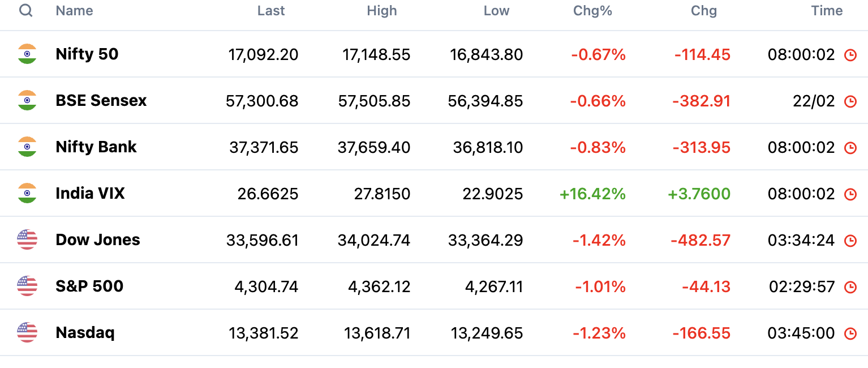Image resolution: width=868 pixels, height=368 pixels.
Task: Sort table by Name column header
Action: (74, 11)
